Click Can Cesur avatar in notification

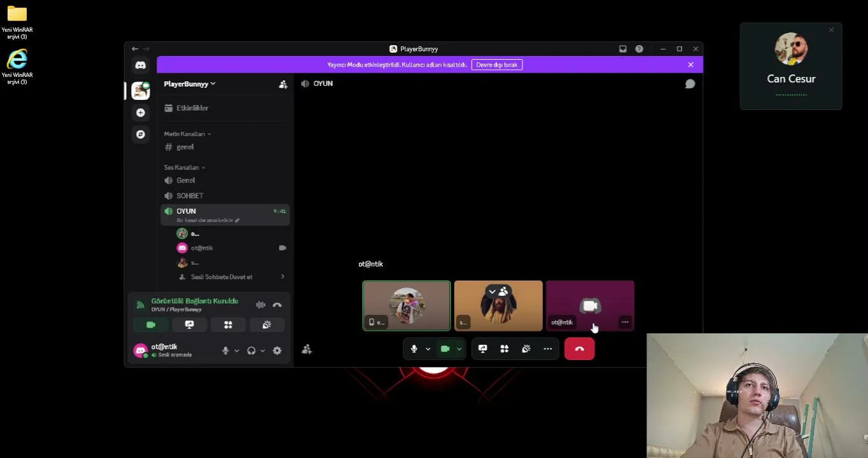tap(791, 49)
